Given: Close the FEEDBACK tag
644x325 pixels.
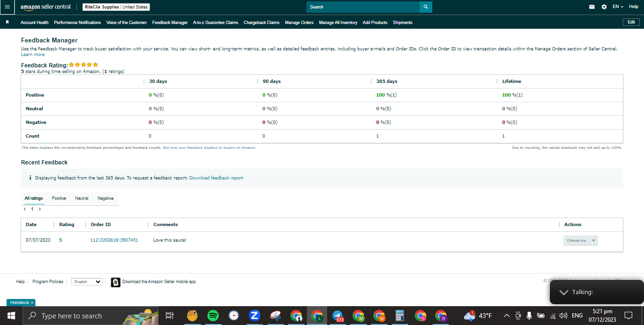Looking at the screenshot, I should coord(32,302).
